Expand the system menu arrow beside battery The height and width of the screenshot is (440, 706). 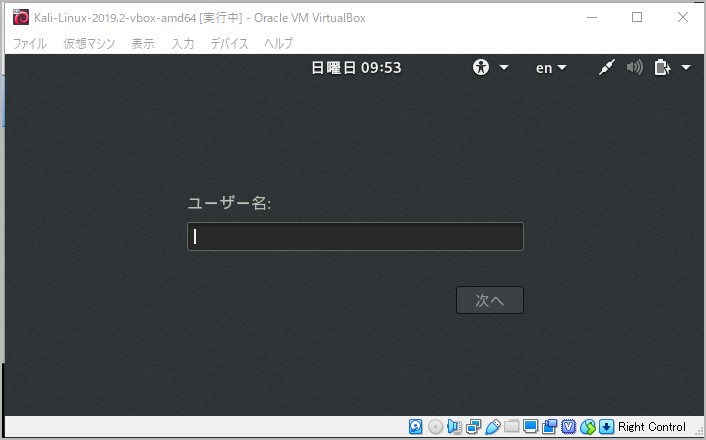(686, 68)
